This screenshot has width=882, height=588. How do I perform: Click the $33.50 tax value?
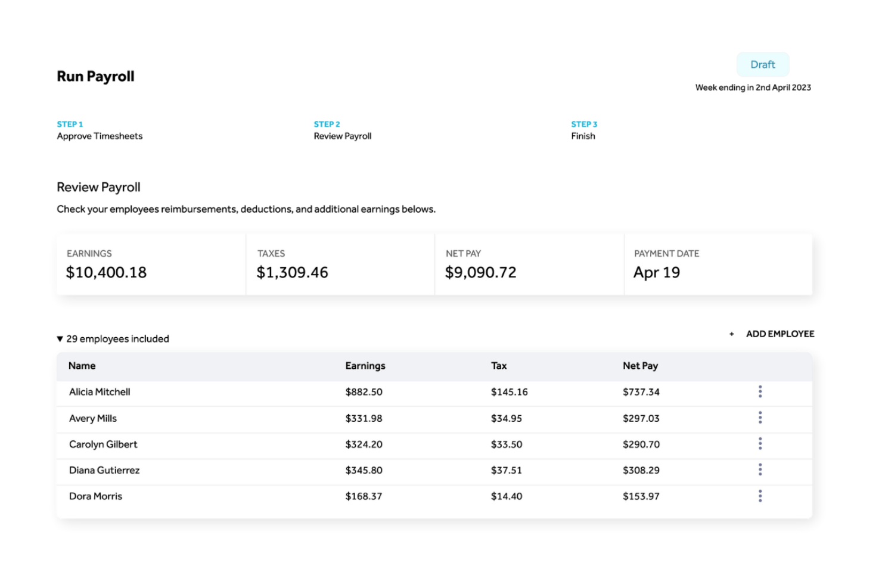coord(507,444)
